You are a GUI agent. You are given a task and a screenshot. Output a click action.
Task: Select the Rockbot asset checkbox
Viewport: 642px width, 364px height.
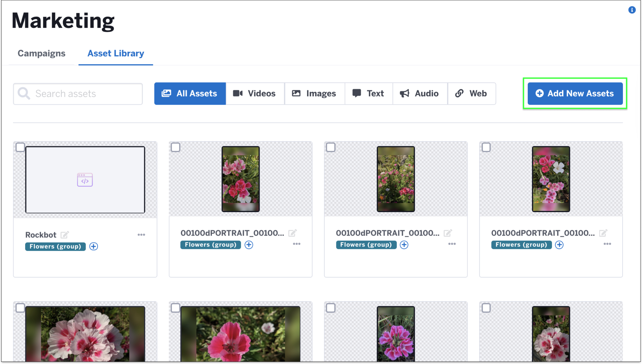click(20, 148)
